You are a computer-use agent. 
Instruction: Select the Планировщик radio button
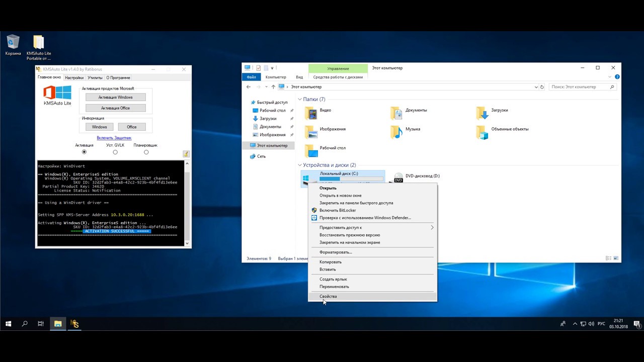point(146,152)
